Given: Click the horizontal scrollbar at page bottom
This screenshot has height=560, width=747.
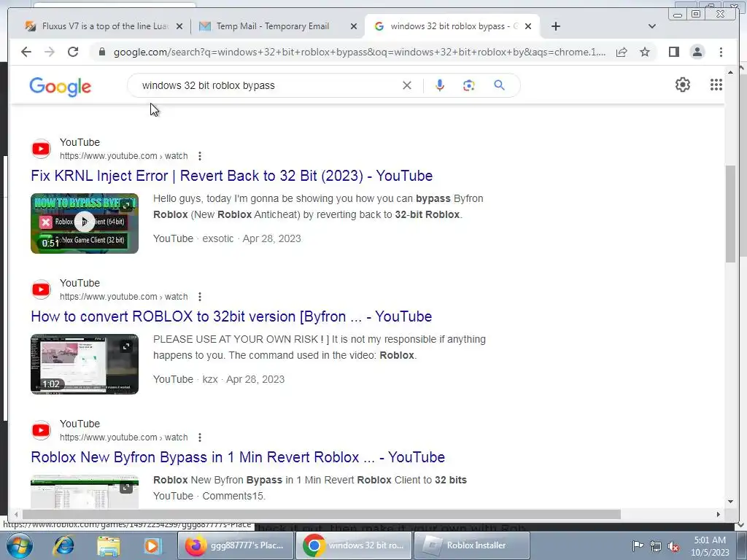Looking at the screenshot, I should pyautogui.click(x=322, y=514).
